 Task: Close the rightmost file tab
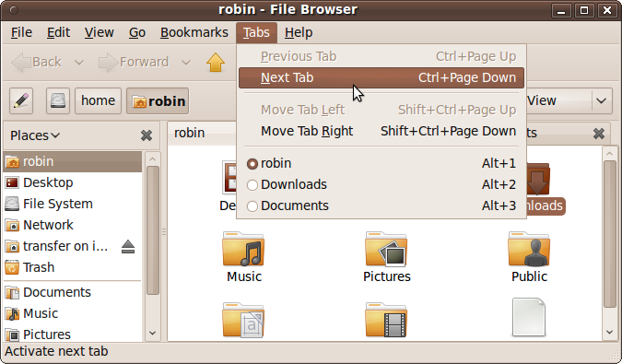pos(599,134)
